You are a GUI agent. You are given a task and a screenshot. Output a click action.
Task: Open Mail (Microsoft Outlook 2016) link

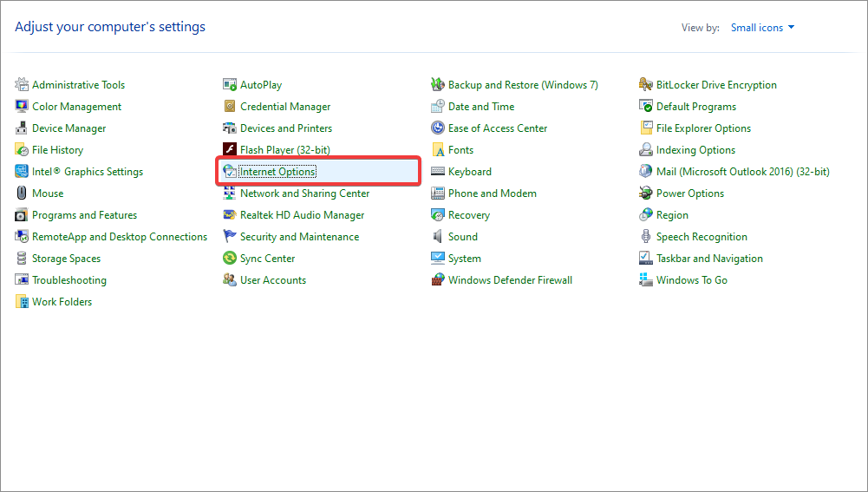pyautogui.click(x=743, y=172)
